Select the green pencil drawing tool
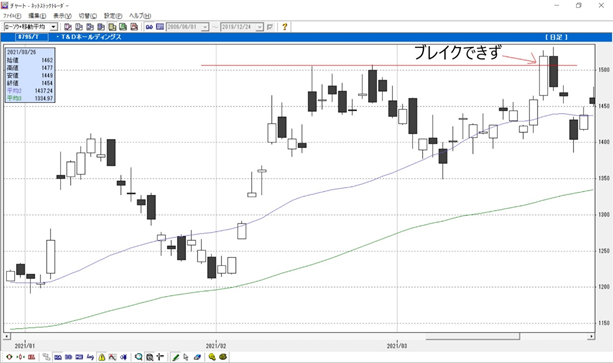The image size is (613, 363). (176, 357)
